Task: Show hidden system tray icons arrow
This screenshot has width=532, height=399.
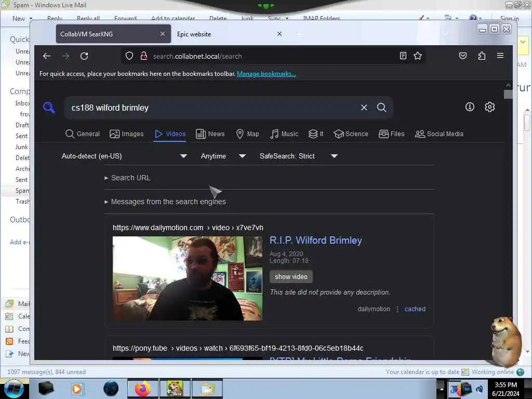Action: 442,389
